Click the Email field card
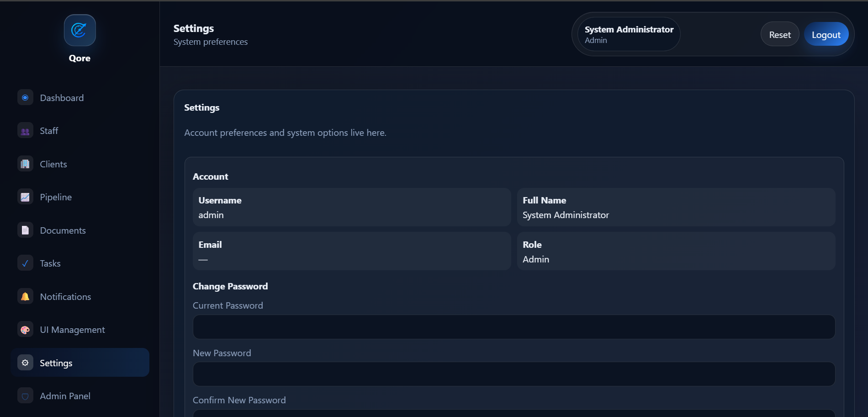This screenshot has width=868, height=417. pos(352,251)
